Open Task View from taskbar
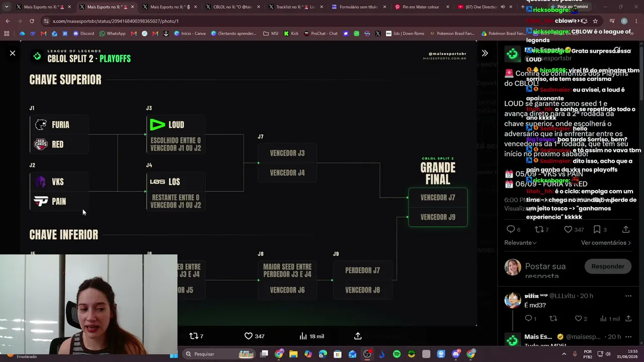The width and height of the screenshot is (644, 362). tap(264, 354)
